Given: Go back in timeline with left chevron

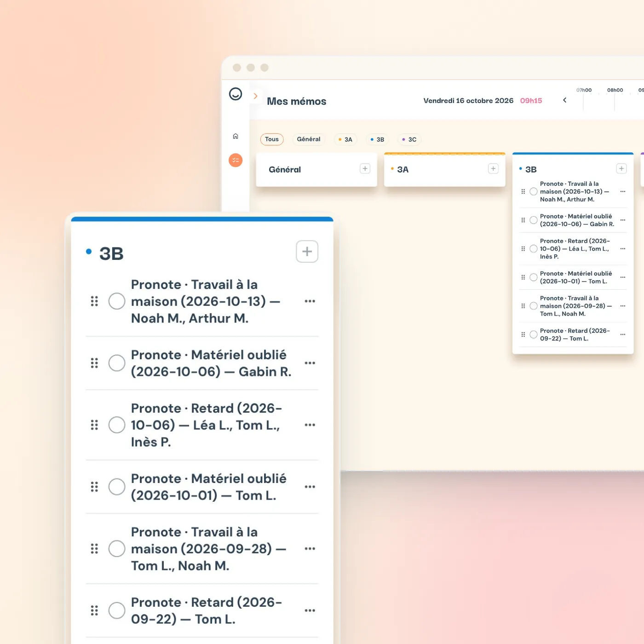Looking at the screenshot, I should (x=564, y=100).
